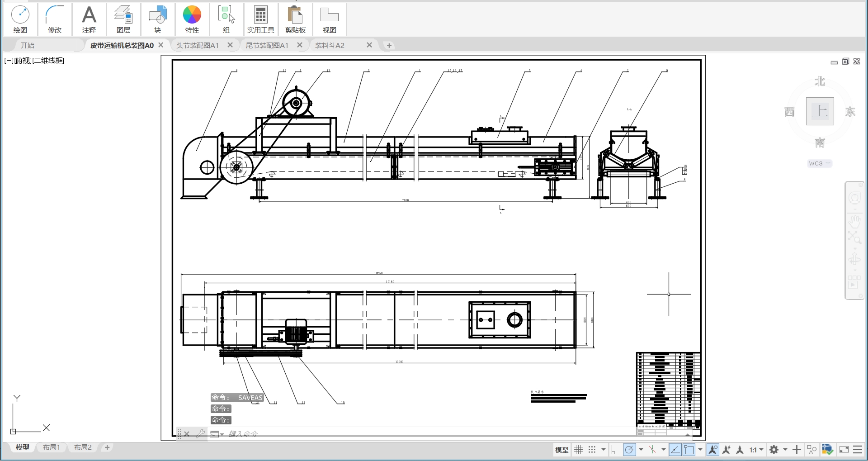Open the polar tracking angle dropdown
Screen dimensions: 868x461
641,450
